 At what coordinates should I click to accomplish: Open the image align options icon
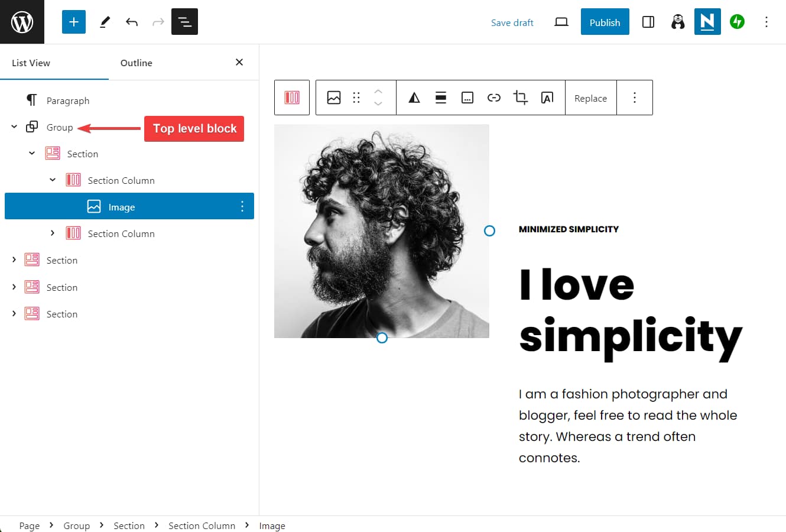click(x=441, y=98)
